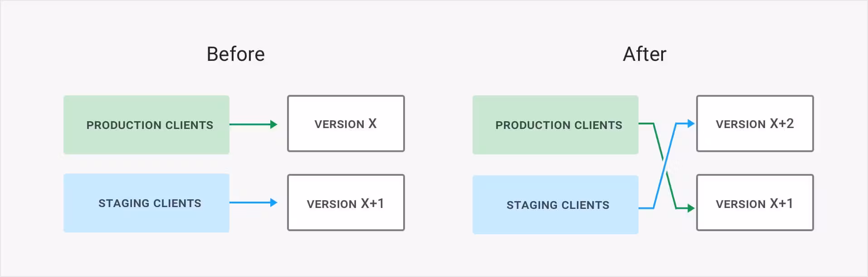Click the Version X box
This screenshot has height=277, width=868.
[346, 124]
